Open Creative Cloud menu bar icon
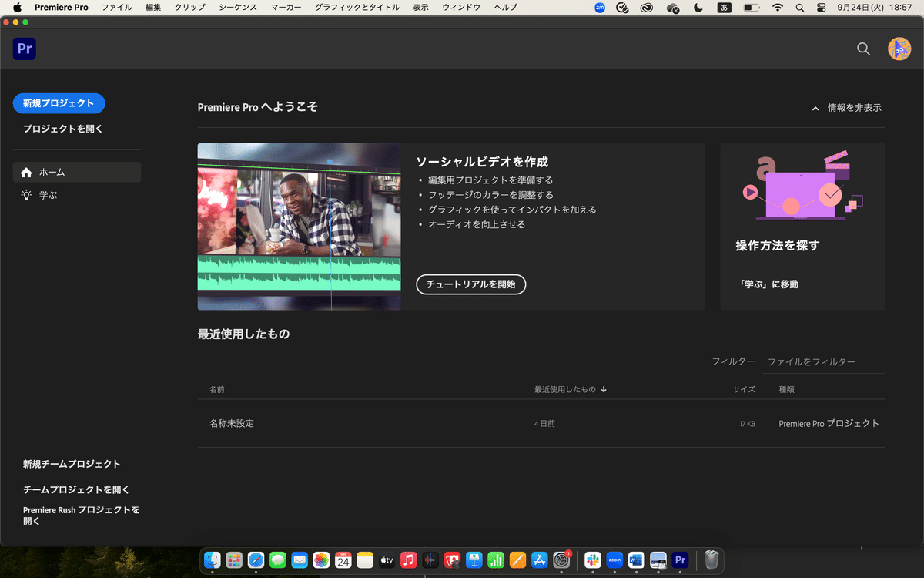The height and width of the screenshot is (578, 924). [x=648, y=8]
